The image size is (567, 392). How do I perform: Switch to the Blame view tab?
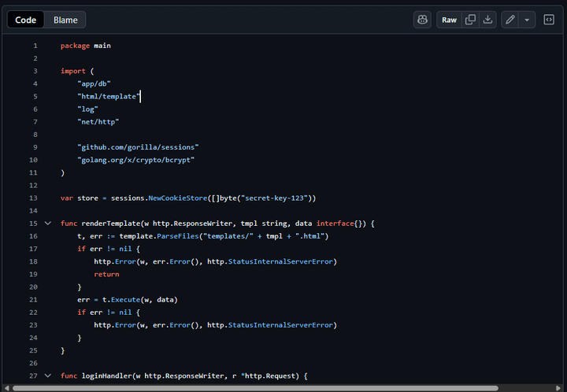pyautogui.click(x=65, y=20)
